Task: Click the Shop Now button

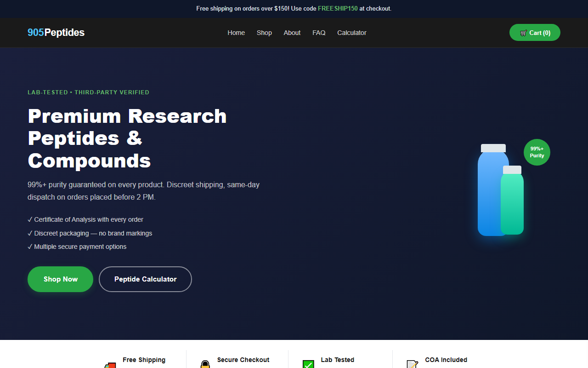Action: coord(60,279)
